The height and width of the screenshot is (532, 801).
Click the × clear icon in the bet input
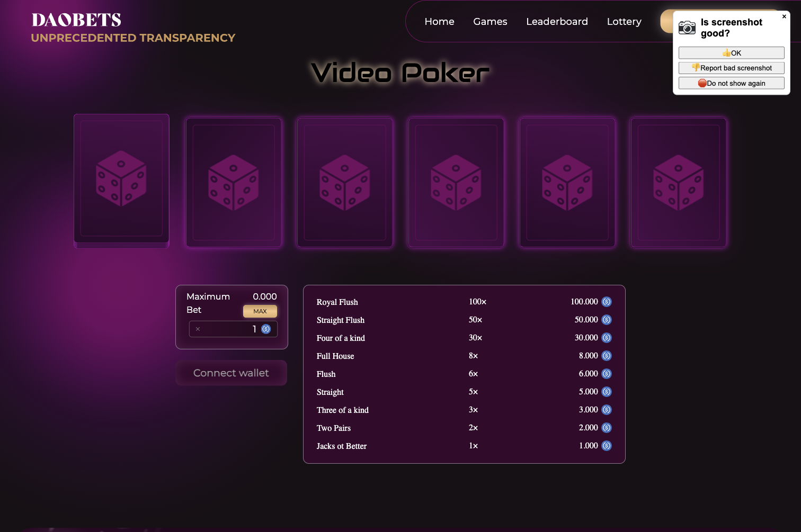pyautogui.click(x=198, y=329)
